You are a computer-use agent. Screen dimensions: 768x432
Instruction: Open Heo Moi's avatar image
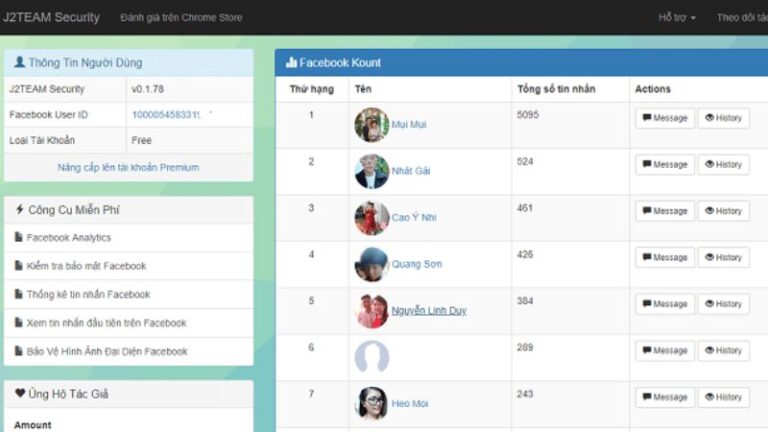pyautogui.click(x=371, y=403)
